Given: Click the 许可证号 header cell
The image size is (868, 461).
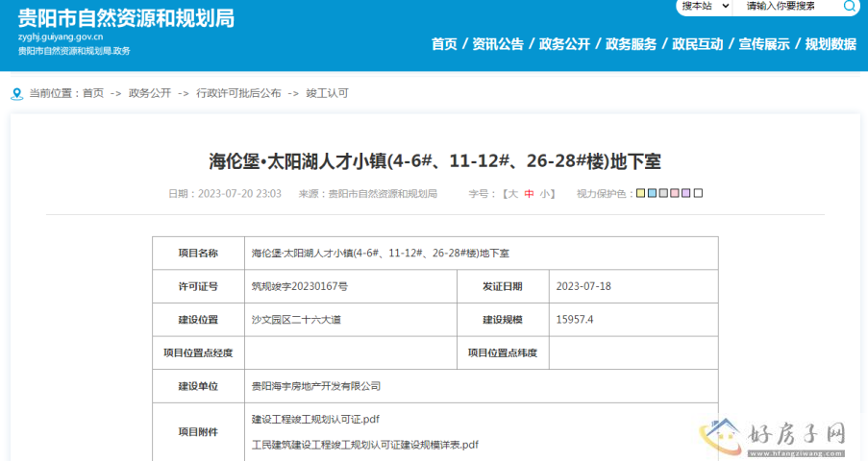Looking at the screenshot, I should tap(198, 286).
